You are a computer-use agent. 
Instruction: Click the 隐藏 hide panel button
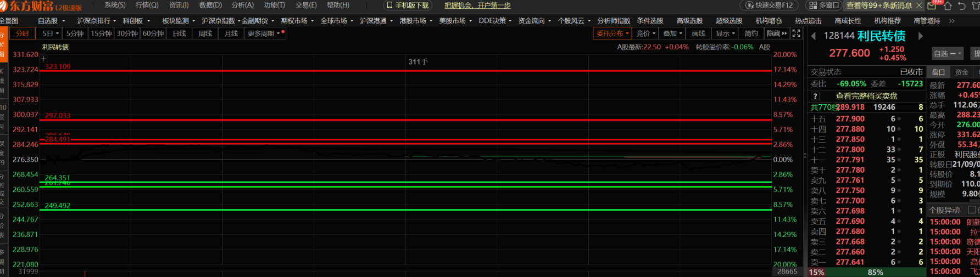[777, 33]
